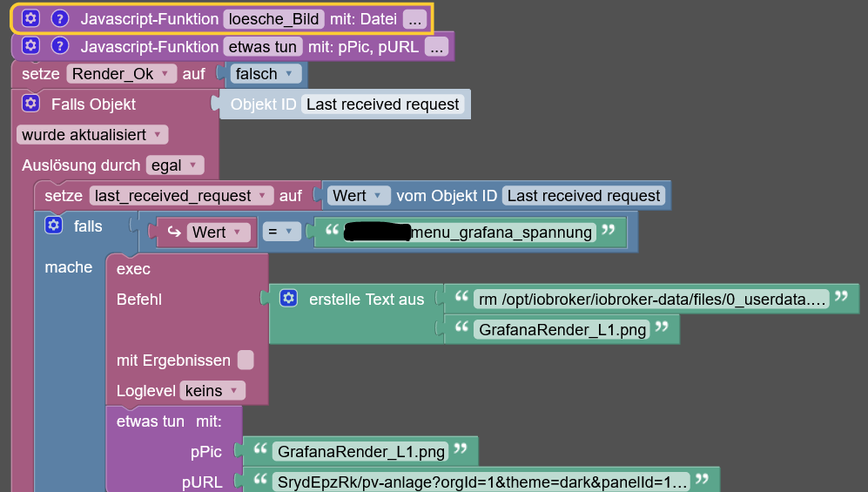Click the Falls Objekt label
868x492 pixels.
pyautogui.click(x=93, y=104)
